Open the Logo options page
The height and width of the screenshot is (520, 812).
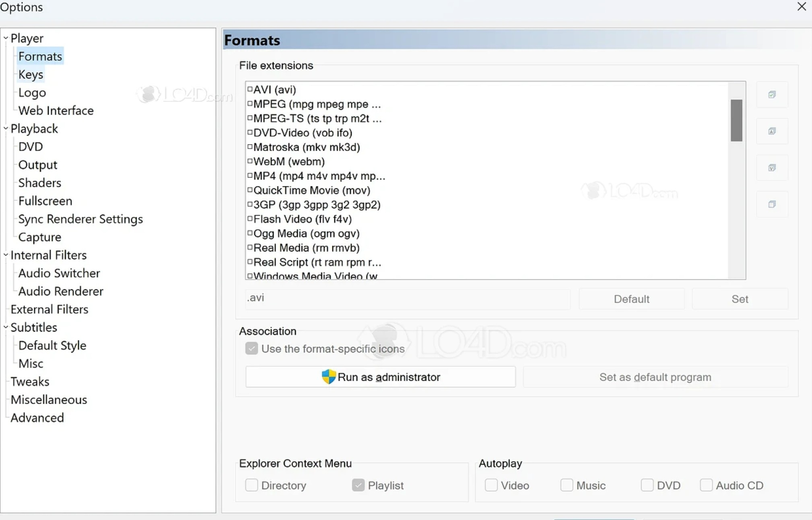pos(32,93)
